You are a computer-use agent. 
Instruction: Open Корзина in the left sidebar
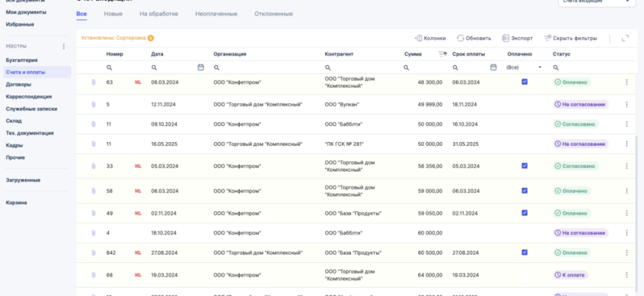(16, 202)
